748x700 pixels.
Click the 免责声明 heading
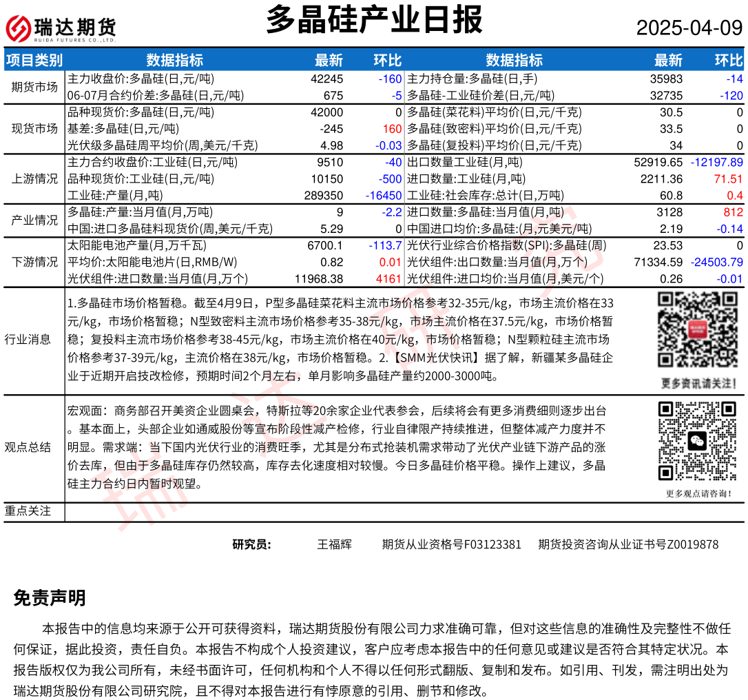[x=50, y=598]
